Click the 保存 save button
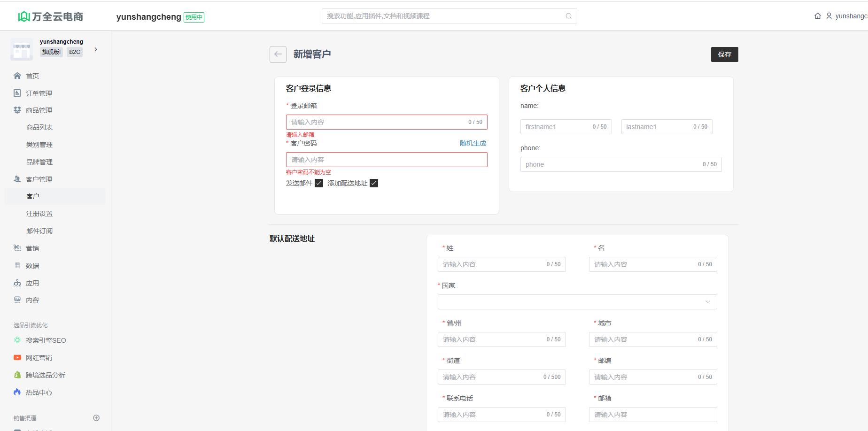The width and height of the screenshot is (868, 431). coord(724,54)
